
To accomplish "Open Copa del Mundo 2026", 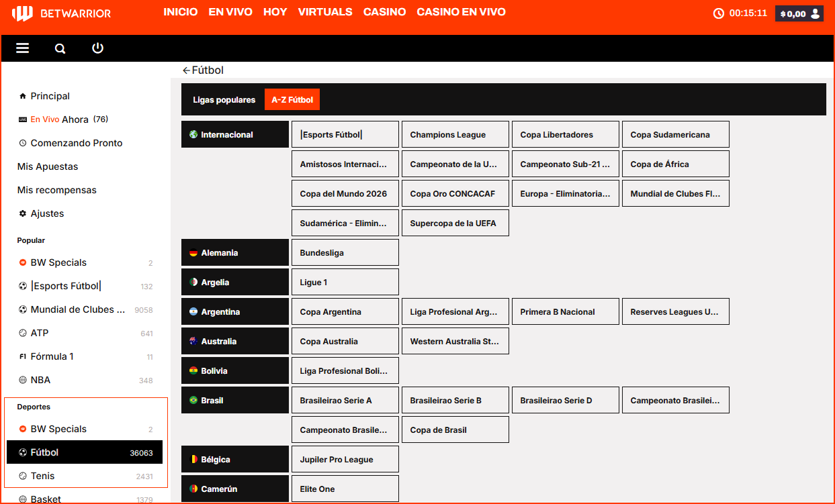I will click(x=345, y=193).
